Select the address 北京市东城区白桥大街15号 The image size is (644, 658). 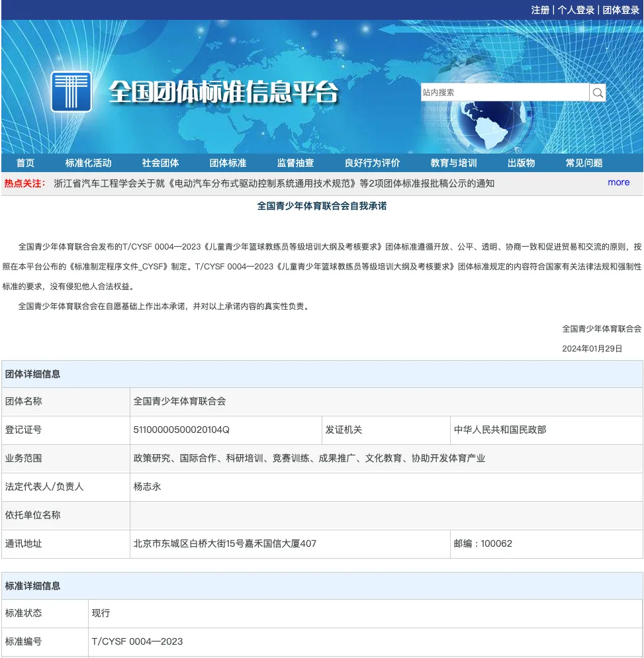224,544
